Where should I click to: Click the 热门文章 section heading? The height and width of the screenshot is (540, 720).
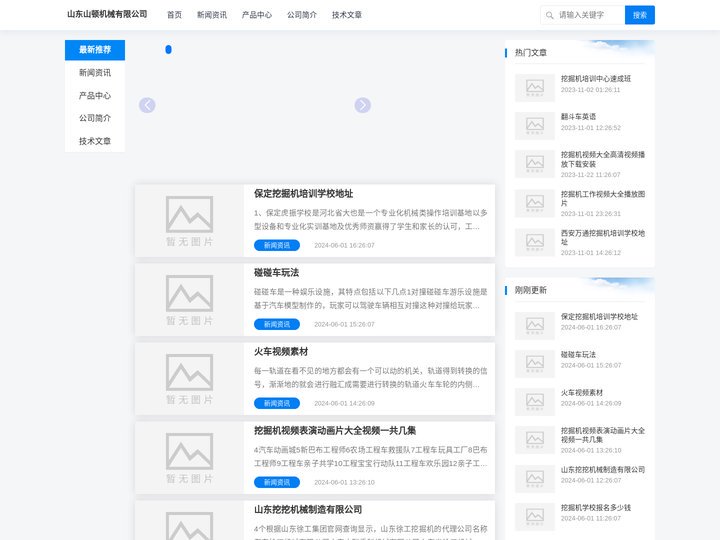tap(530, 52)
